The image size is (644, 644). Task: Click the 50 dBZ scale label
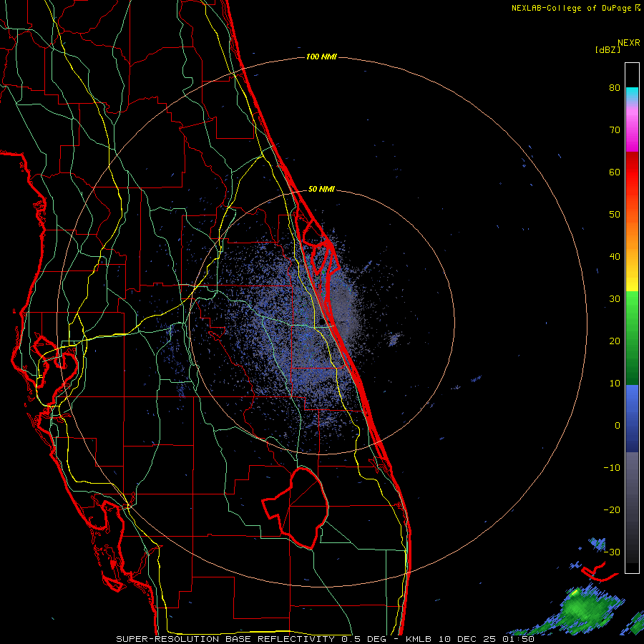click(x=615, y=215)
